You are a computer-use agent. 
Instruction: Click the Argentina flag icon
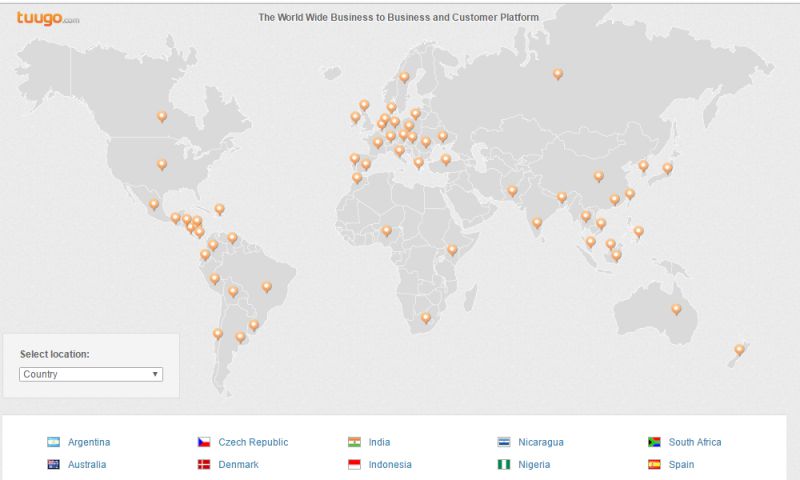click(54, 442)
